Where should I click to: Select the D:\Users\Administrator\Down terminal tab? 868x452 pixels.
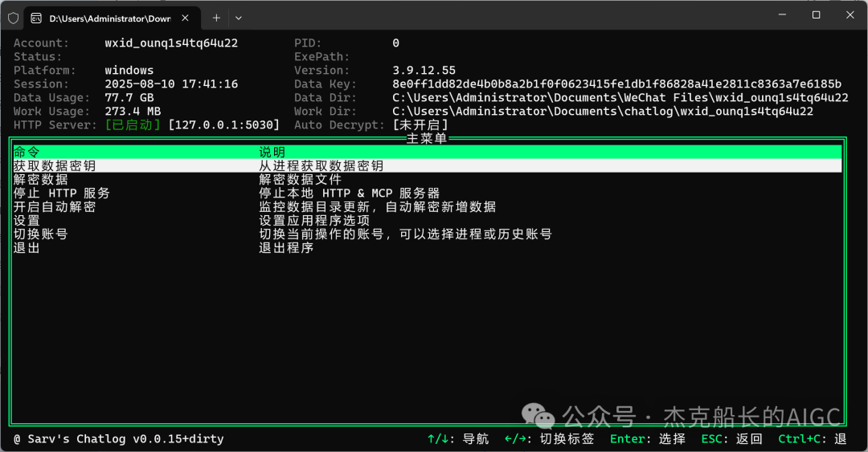point(113,18)
